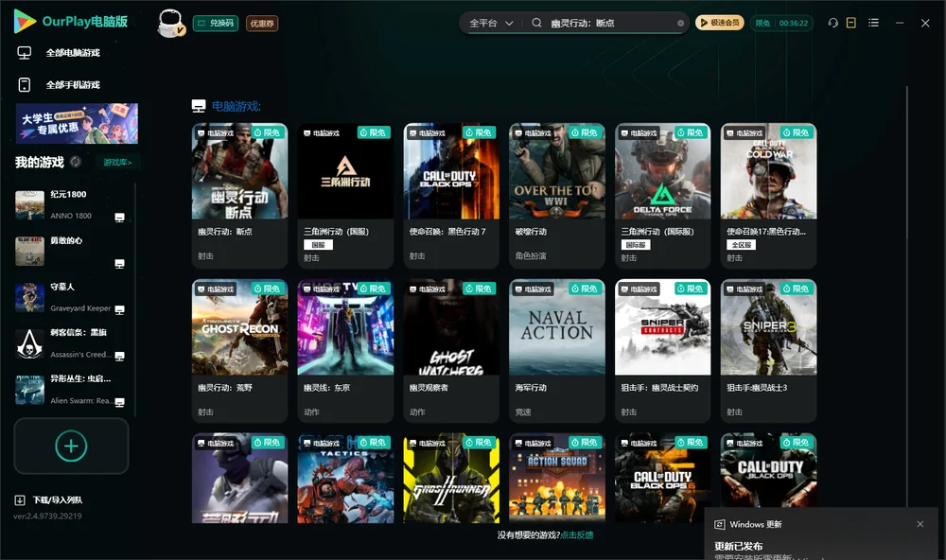946x560 pixels.
Task: Click the 下载/导入列队 download icon
Action: pyautogui.click(x=20, y=499)
